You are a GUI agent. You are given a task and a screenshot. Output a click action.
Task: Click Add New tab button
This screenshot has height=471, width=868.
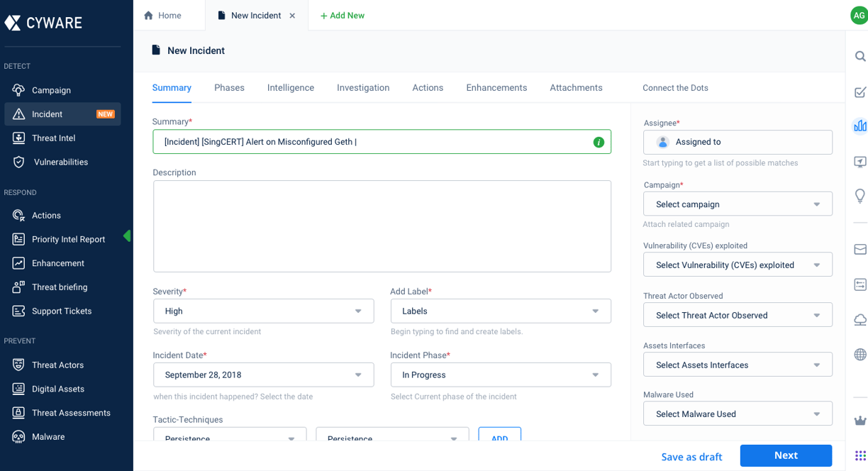point(342,16)
